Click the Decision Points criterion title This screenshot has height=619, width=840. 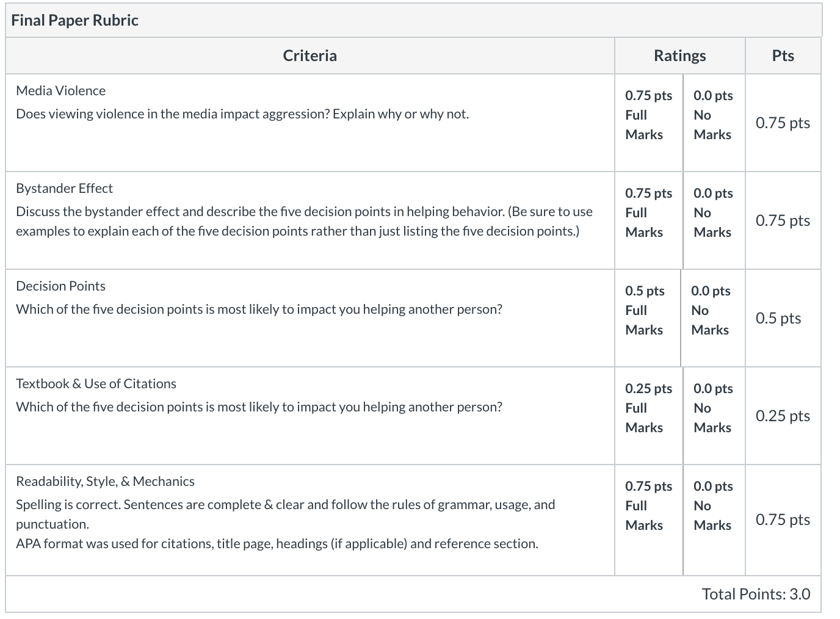tap(60, 286)
